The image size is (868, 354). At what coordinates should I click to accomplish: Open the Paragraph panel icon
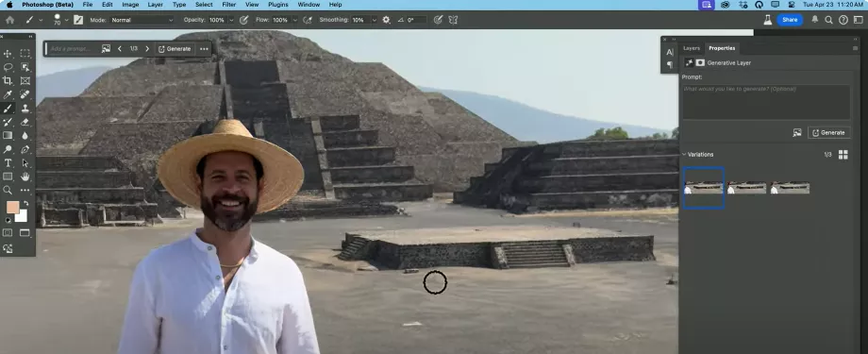pyautogui.click(x=670, y=65)
